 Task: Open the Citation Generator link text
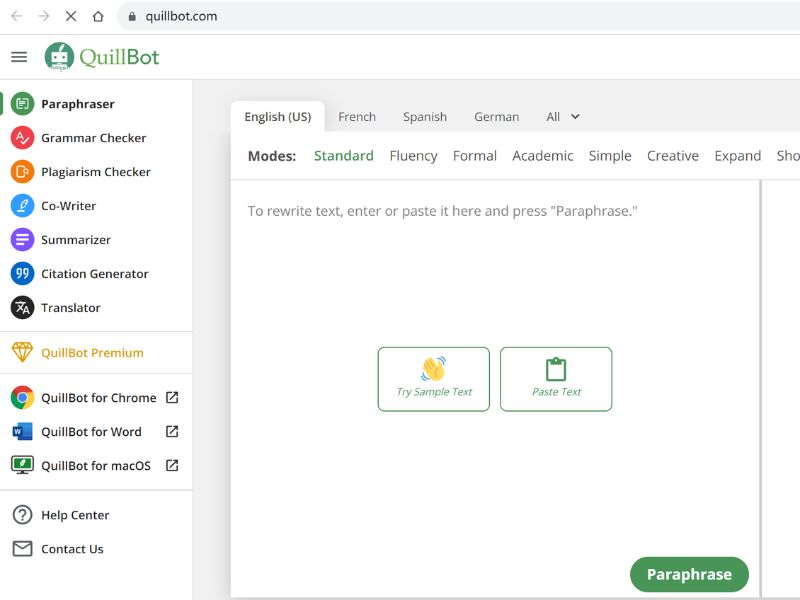point(95,274)
